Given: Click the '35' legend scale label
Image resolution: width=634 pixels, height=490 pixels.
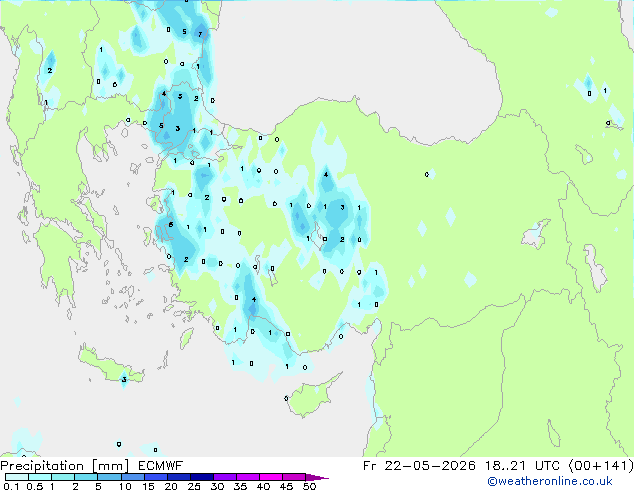Looking at the screenshot, I should pyautogui.click(x=240, y=486).
